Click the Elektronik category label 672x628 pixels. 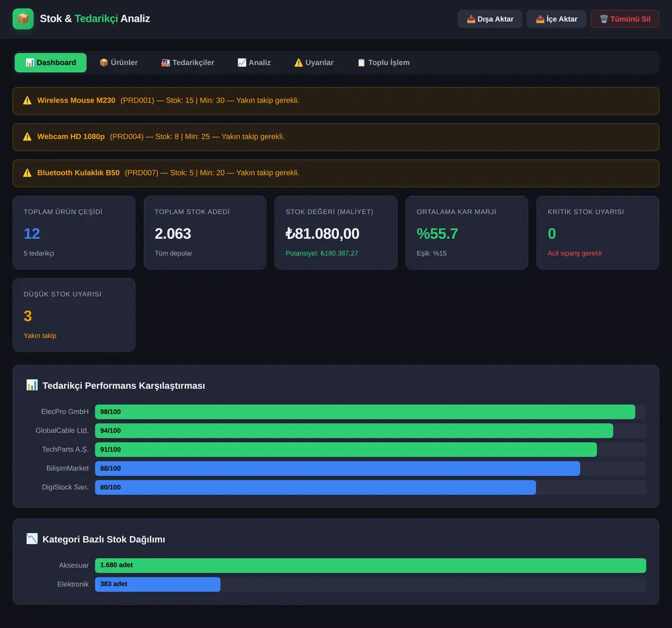(73, 584)
